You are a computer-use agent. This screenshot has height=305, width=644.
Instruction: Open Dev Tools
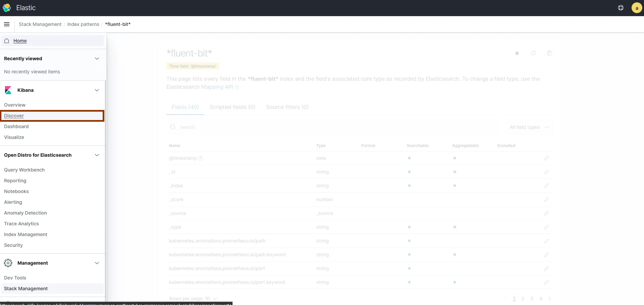tap(15, 278)
